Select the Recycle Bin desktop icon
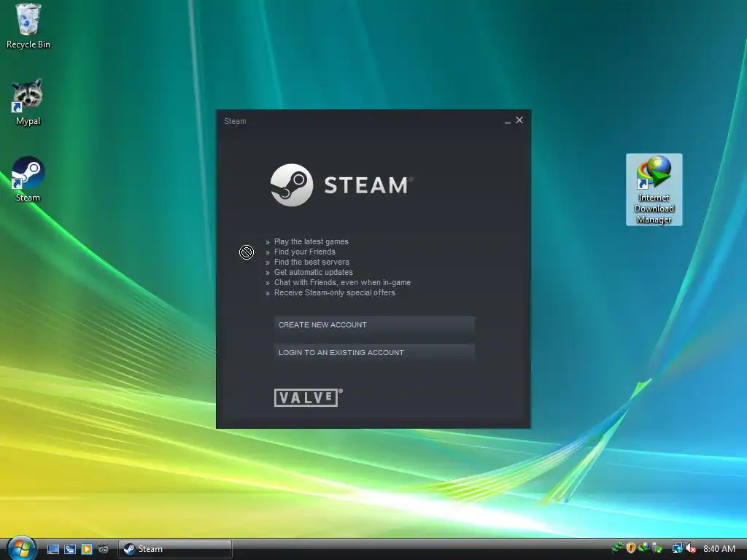The width and height of the screenshot is (747, 560). 28,26
